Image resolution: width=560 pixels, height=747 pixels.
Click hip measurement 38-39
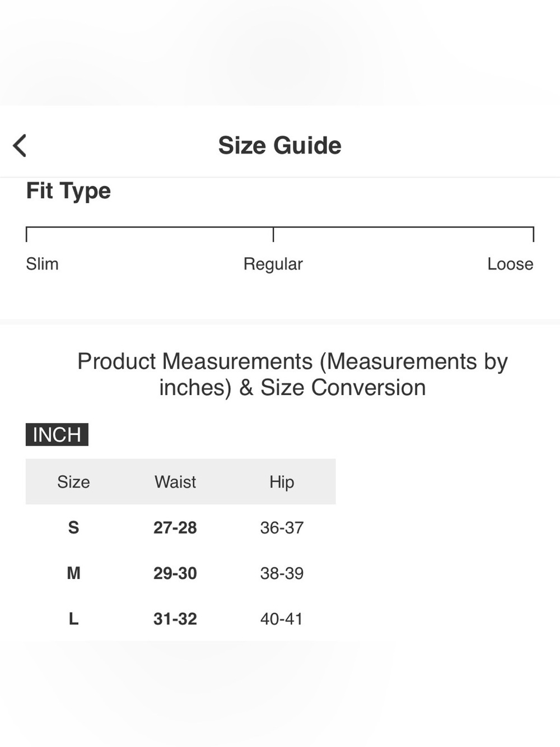[x=282, y=573]
